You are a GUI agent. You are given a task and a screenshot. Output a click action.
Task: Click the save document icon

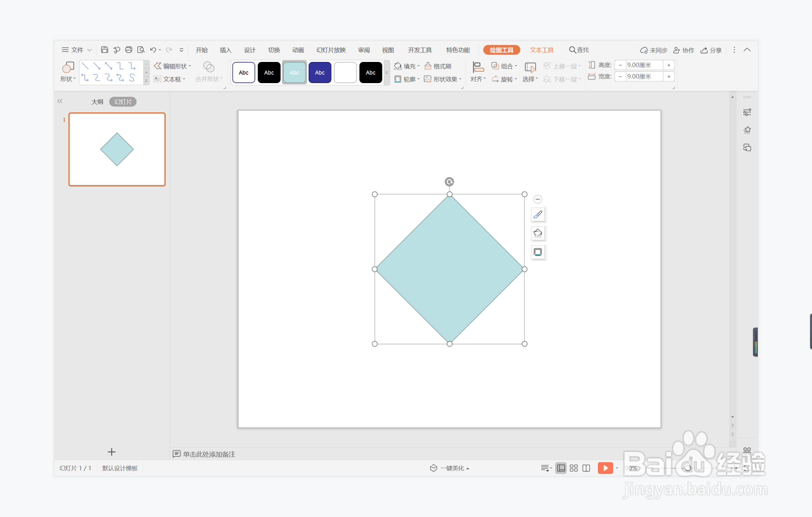[104, 50]
